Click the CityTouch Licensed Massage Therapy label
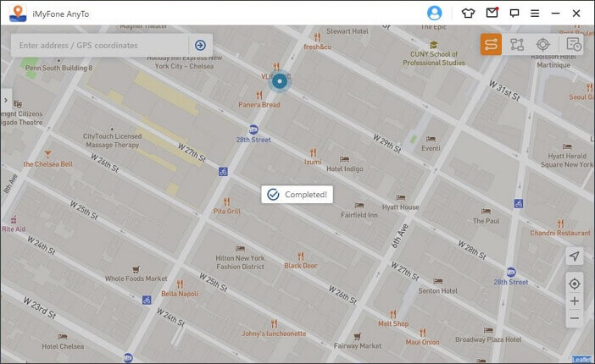Viewport: 595px width, 364px height. tap(113, 141)
